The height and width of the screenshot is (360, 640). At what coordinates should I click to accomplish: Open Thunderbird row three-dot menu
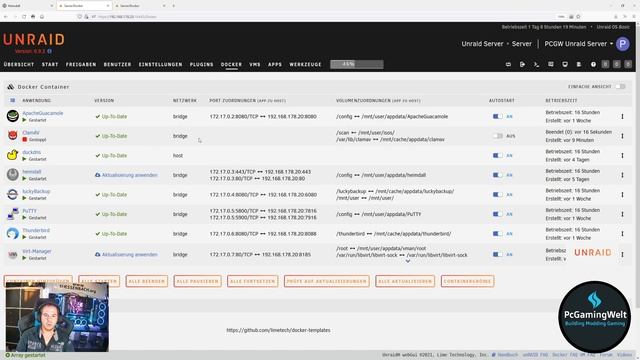pos(622,233)
